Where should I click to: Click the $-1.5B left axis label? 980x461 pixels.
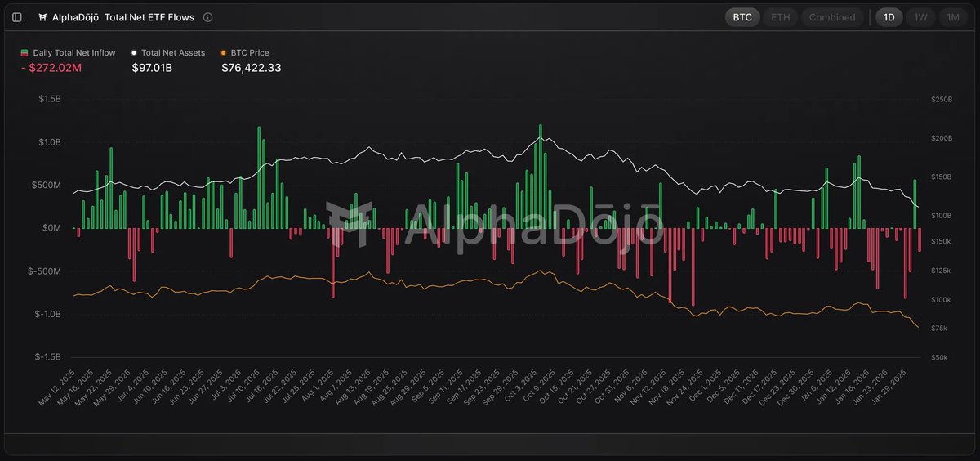click(x=49, y=357)
